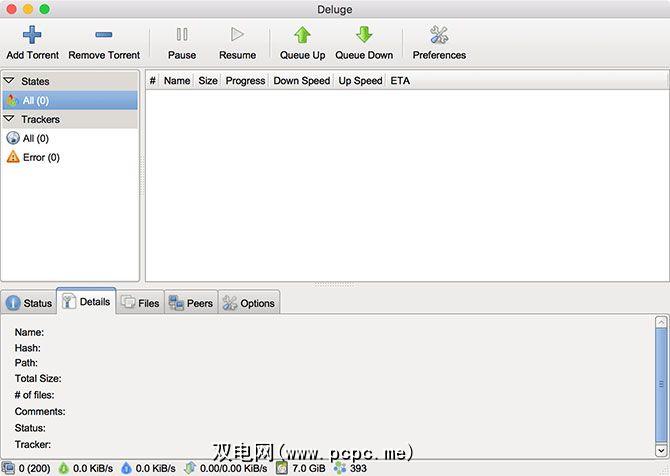Click the protocol traffic 0.00/0.00 KiB/s indicator
670x476 pixels.
[226, 468]
